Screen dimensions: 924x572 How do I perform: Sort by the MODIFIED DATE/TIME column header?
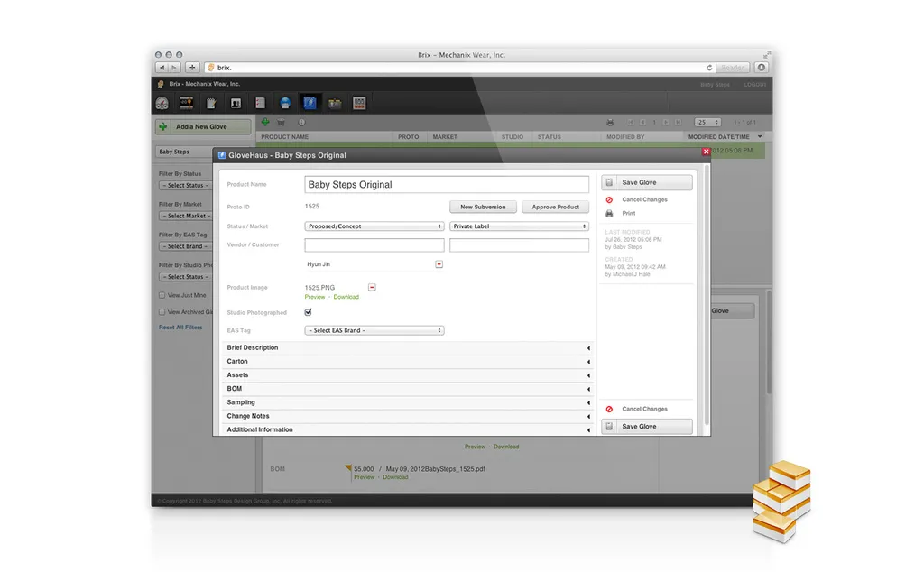[x=719, y=136]
